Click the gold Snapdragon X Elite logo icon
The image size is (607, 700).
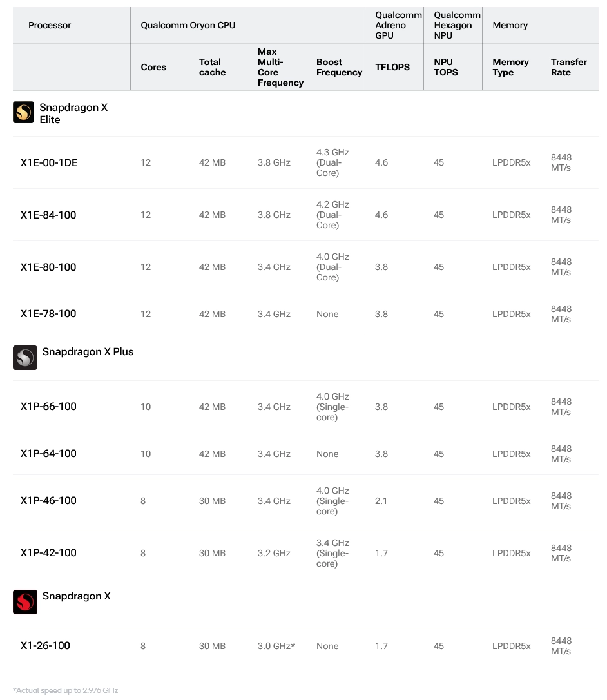click(24, 112)
